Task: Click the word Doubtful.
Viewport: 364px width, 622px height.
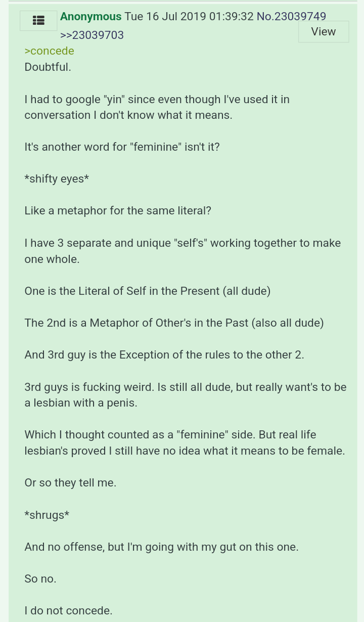Action: coord(48,67)
